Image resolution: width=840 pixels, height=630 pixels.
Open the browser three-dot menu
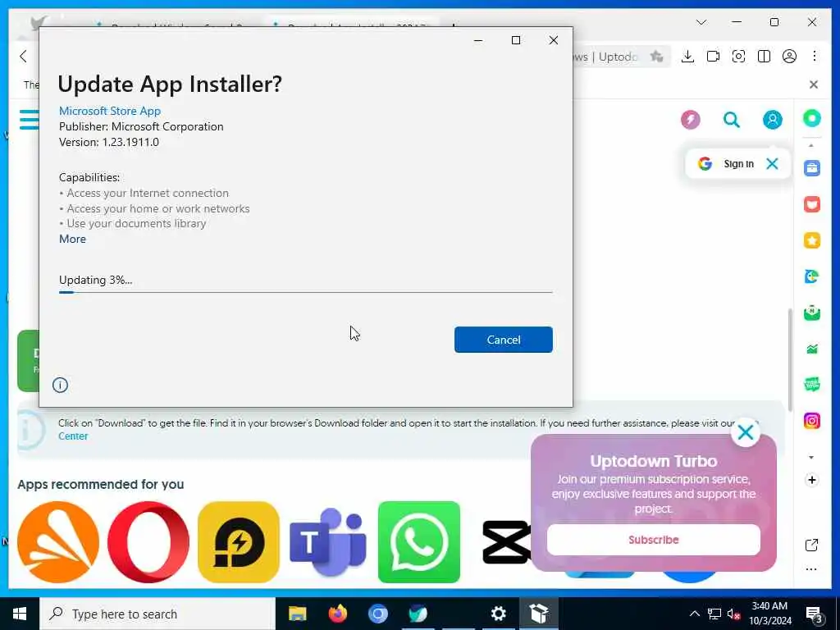815,57
